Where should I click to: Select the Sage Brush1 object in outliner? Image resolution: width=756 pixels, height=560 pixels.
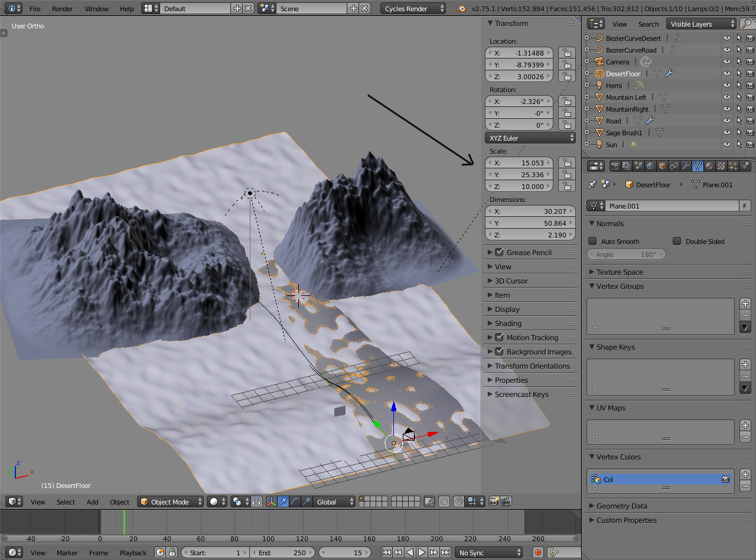624,132
